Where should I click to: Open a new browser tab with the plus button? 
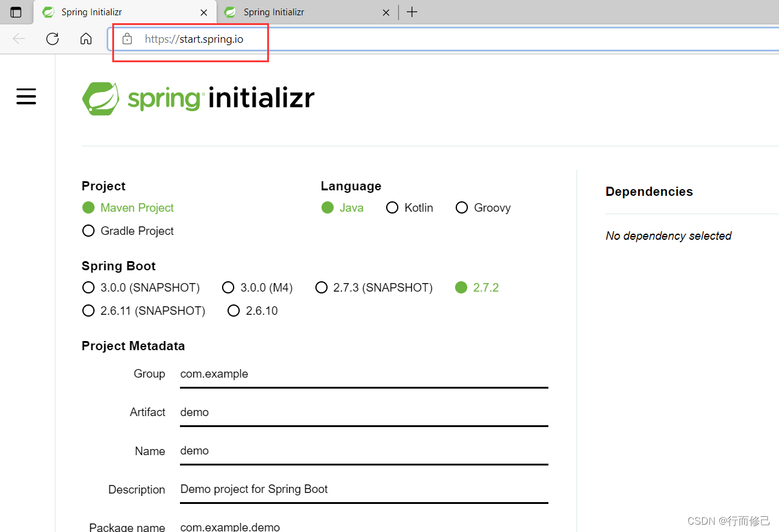[x=412, y=12]
